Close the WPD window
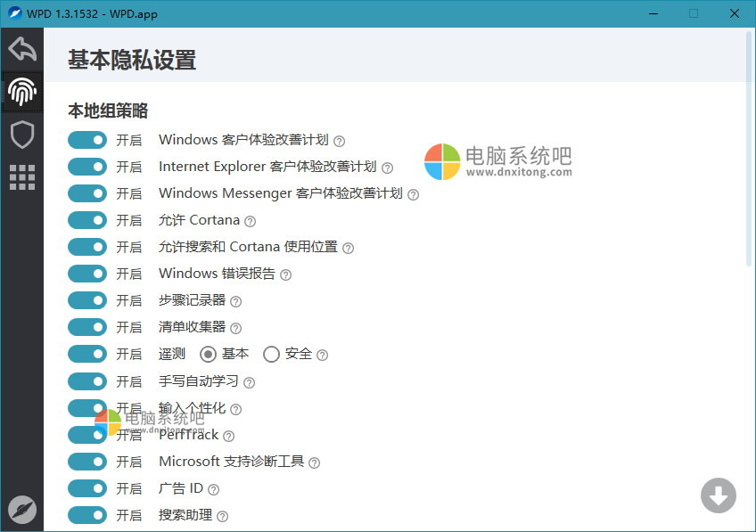This screenshot has height=532, width=756. click(735, 13)
